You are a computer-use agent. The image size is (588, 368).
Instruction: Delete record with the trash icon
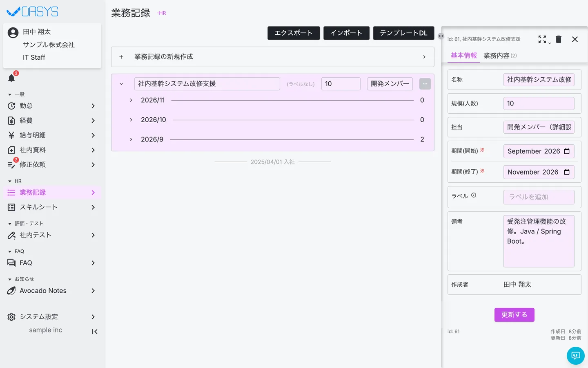point(559,39)
